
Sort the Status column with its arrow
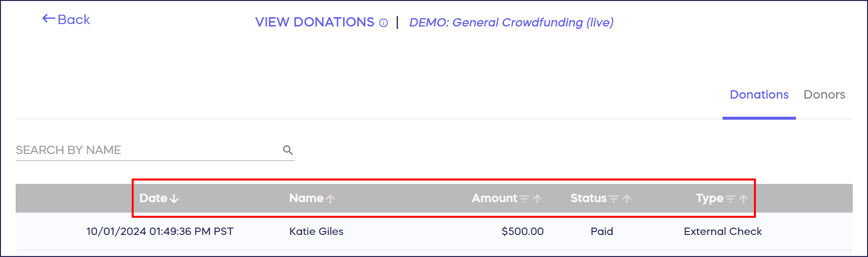click(x=627, y=199)
